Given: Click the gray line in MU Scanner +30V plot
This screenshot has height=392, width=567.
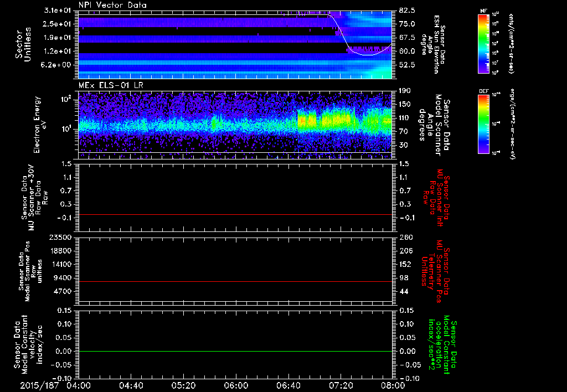Looking at the screenshot, I should tap(235, 214).
